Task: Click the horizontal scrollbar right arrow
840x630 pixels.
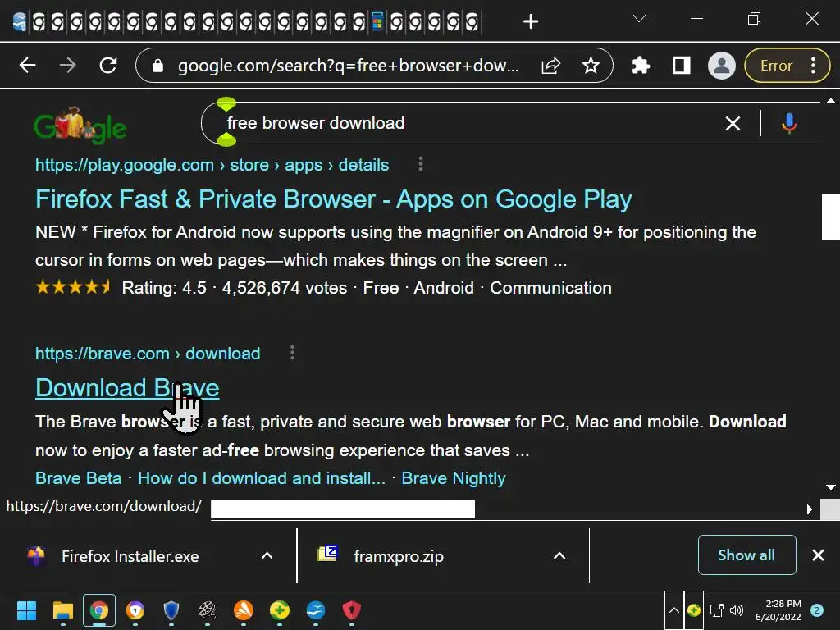Action: [810, 509]
